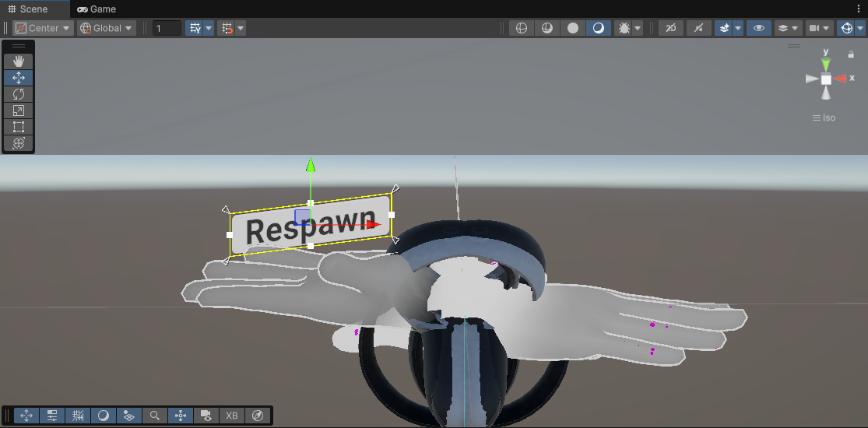Toggle the bottom bar move tools overlay icon

pos(26,416)
